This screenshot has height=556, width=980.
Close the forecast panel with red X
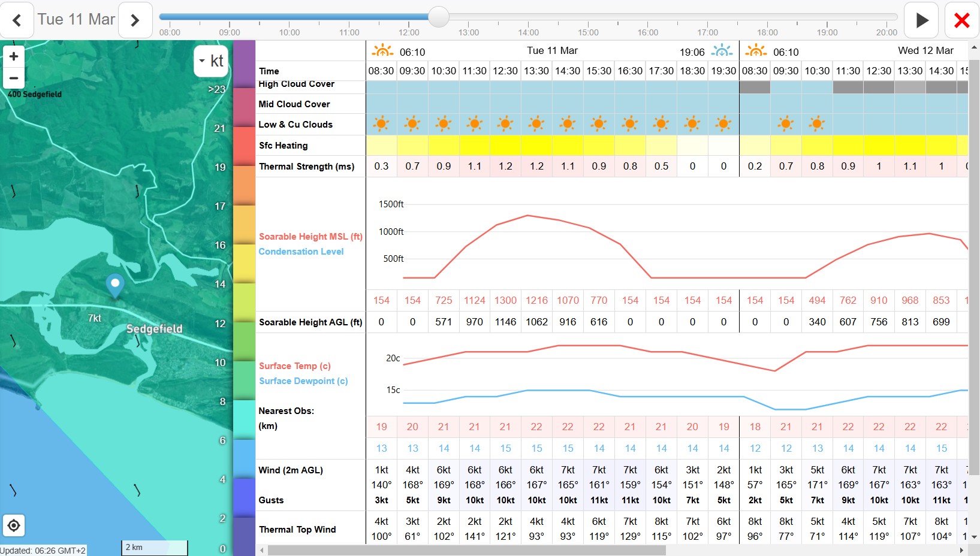[x=962, y=20]
